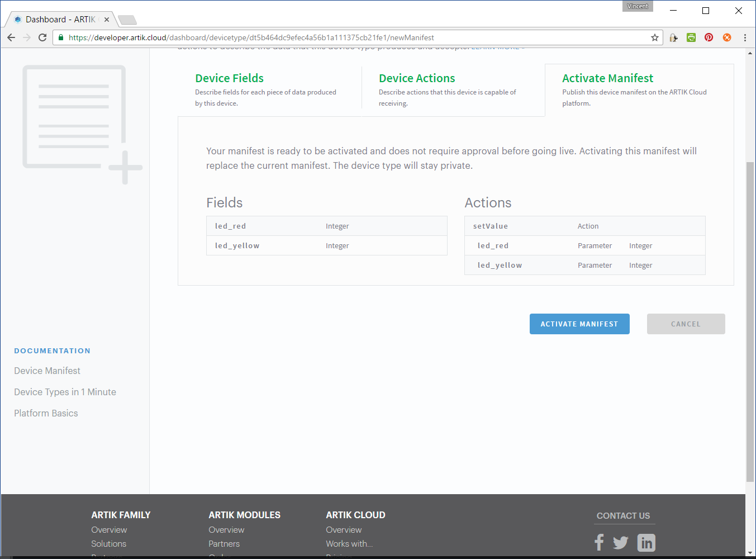The width and height of the screenshot is (756, 559).
Task: Pin the page using the Pinterest extension icon
Action: coord(709,37)
